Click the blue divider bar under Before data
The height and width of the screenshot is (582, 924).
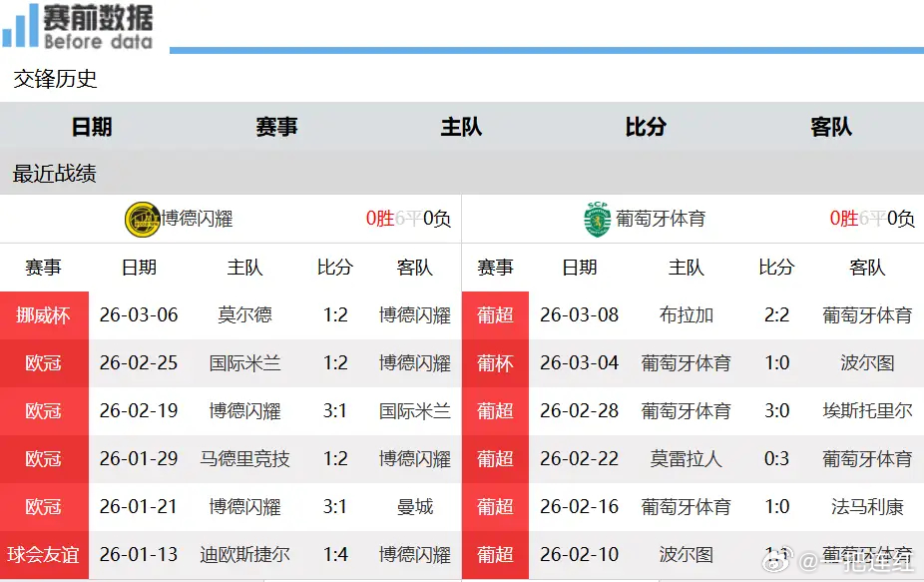click(547, 46)
